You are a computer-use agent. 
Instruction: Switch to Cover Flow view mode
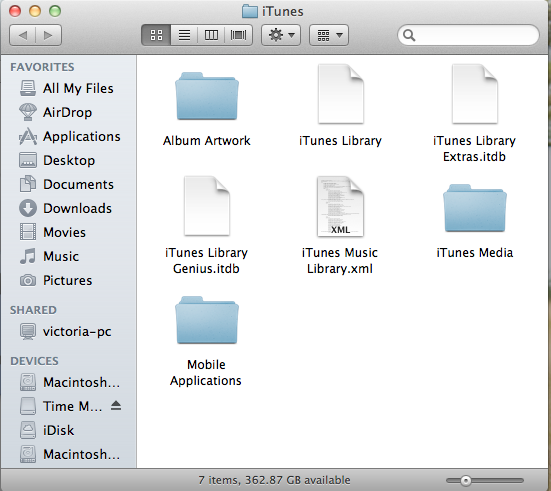(x=238, y=35)
